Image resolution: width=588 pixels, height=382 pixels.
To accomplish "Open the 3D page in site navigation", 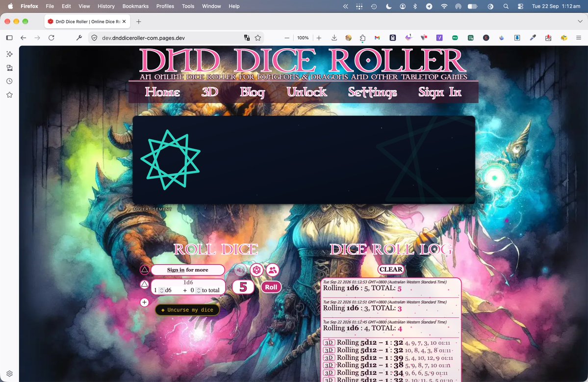I will coord(209,92).
